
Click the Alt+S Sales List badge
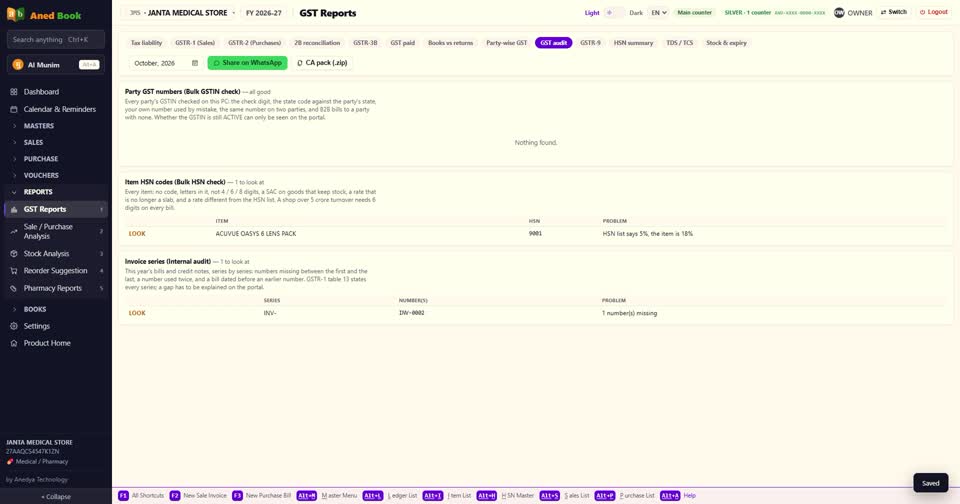point(550,495)
